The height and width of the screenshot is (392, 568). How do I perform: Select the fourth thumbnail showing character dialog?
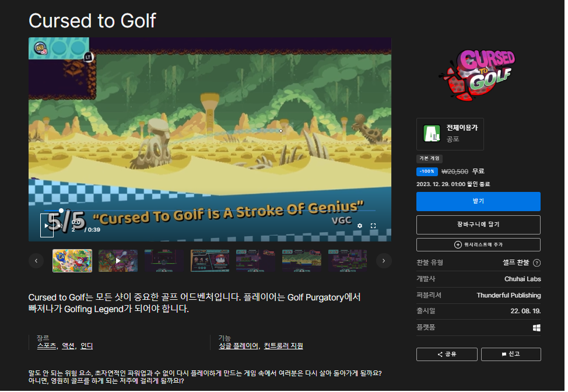(x=210, y=261)
